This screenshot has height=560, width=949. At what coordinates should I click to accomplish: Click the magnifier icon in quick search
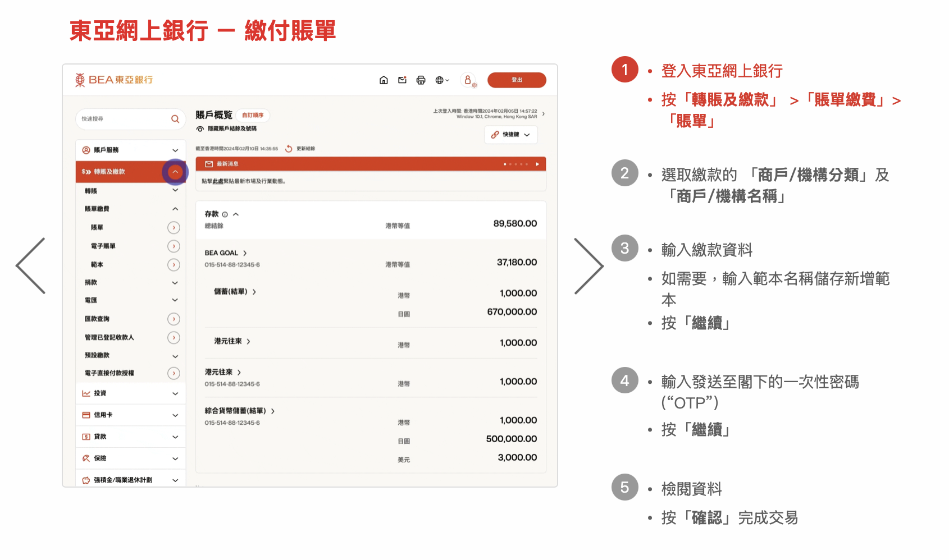point(175,119)
